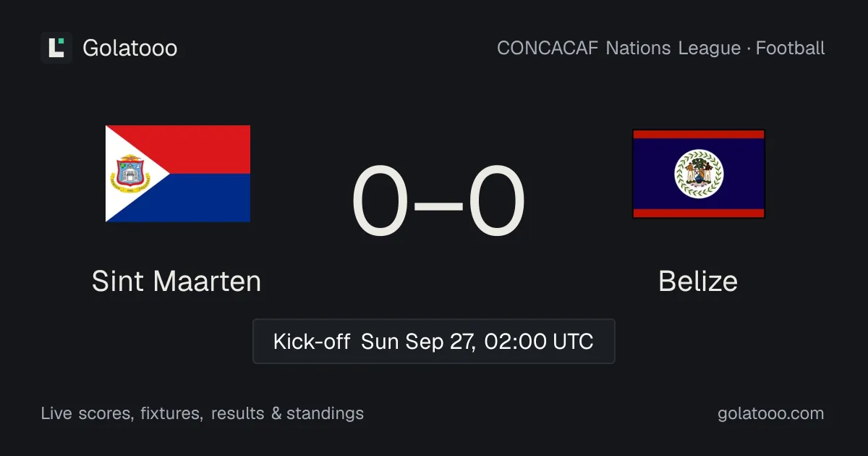Click the circular emblem on Belize flag
The image size is (868, 456).
pyautogui.click(x=699, y=174)
